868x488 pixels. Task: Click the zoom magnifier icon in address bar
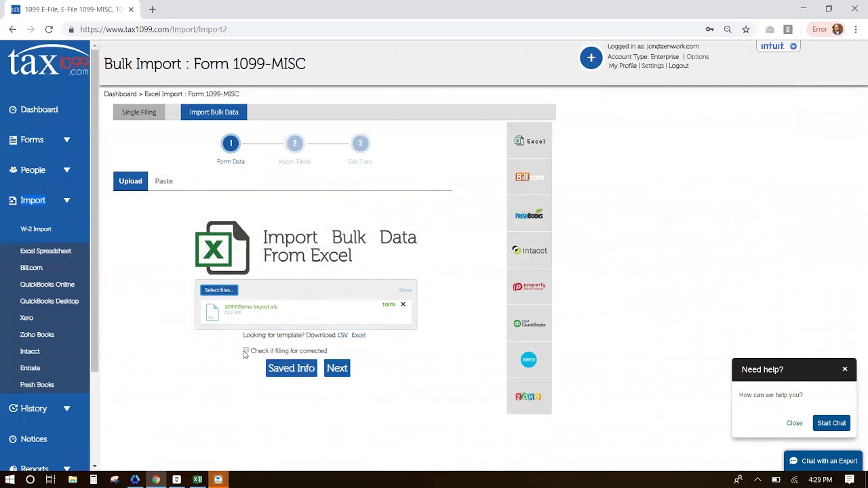point(728,29)
